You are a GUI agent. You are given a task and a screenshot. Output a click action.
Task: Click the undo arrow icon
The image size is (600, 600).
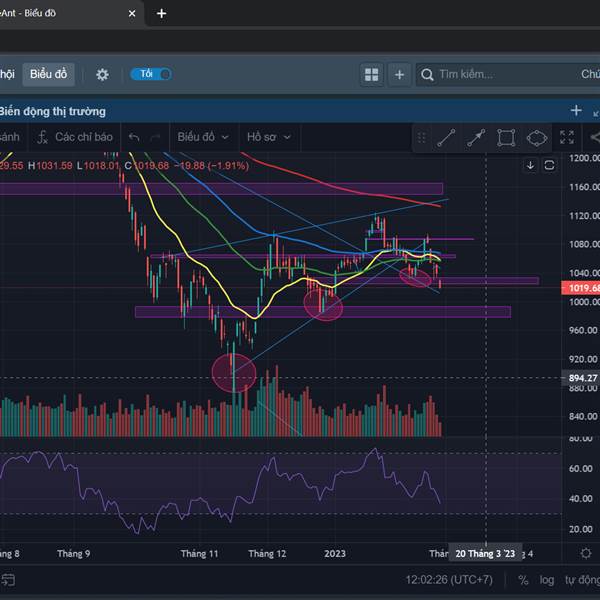point(134,137)
